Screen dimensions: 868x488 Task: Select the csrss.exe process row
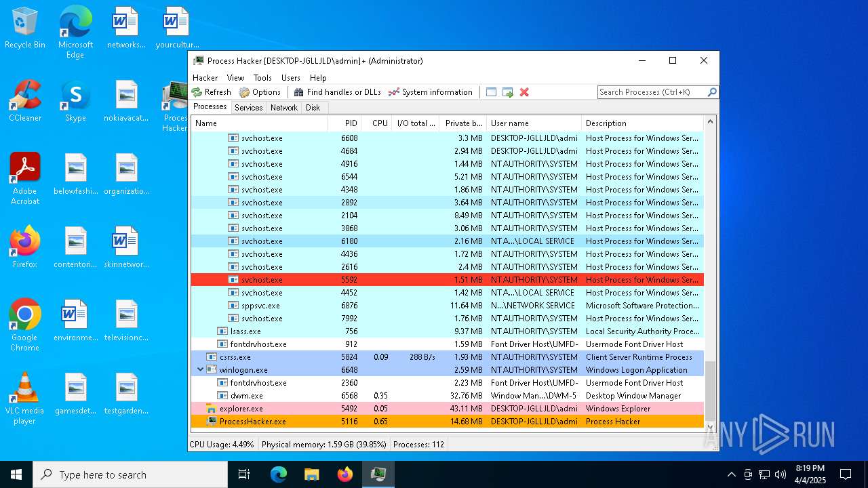pos(448,357)
